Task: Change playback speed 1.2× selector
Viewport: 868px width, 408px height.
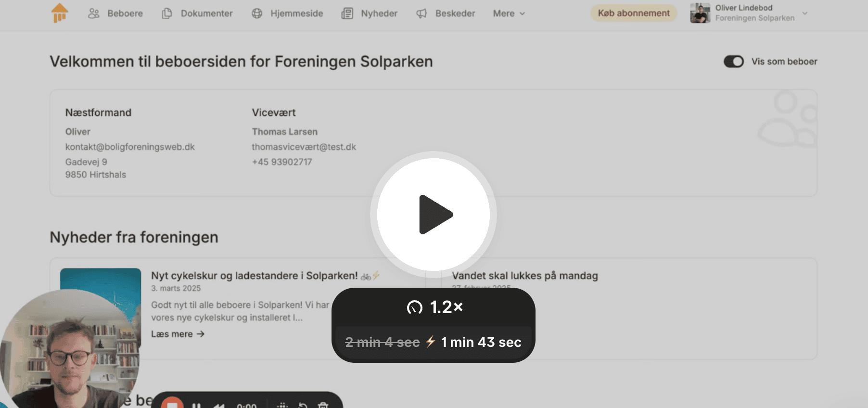Action: (x=434, y=307)
